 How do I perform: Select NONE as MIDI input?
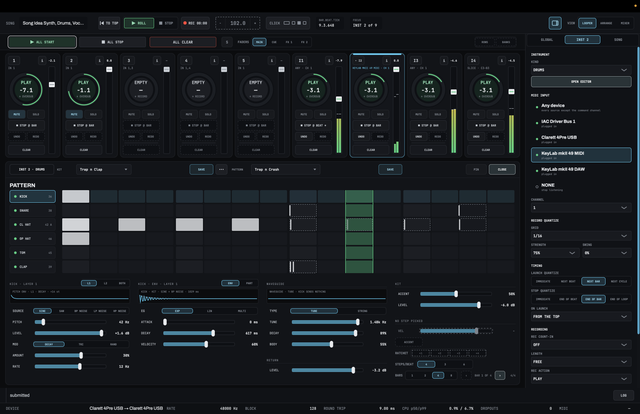pos(581,187)
